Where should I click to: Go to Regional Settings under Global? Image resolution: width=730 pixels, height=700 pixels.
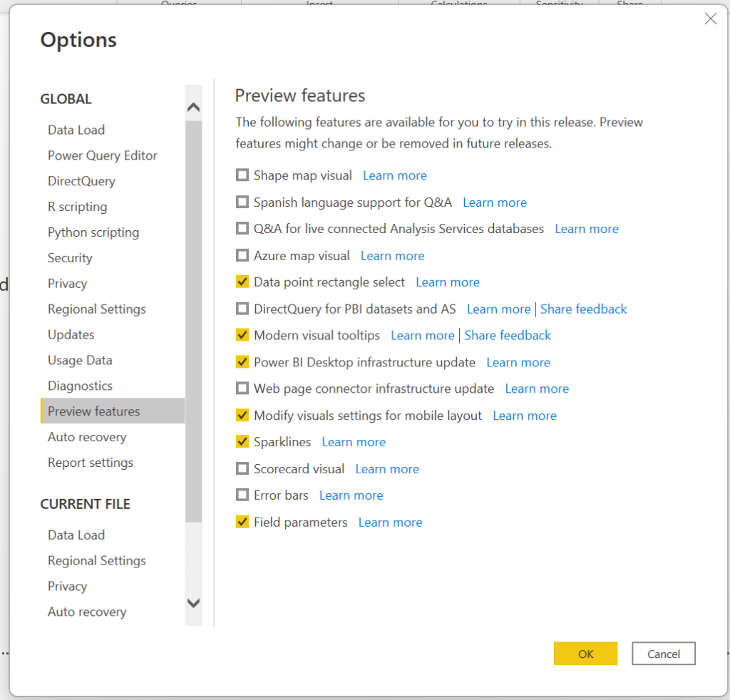pos(97,309)
